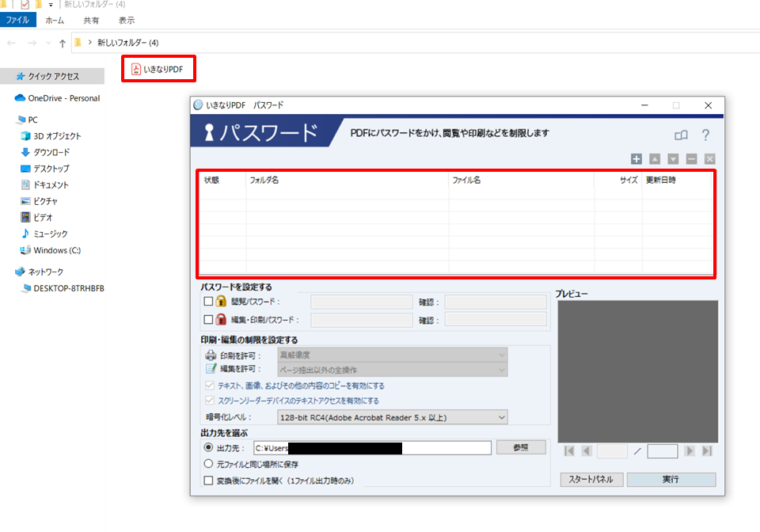
Task: Click the 閲覧パスワード confirmation field
Action: pos(496,302)
